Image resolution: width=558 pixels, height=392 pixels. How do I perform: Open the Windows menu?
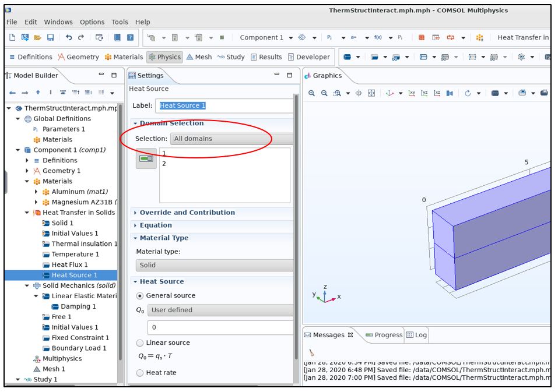(58, 22)
